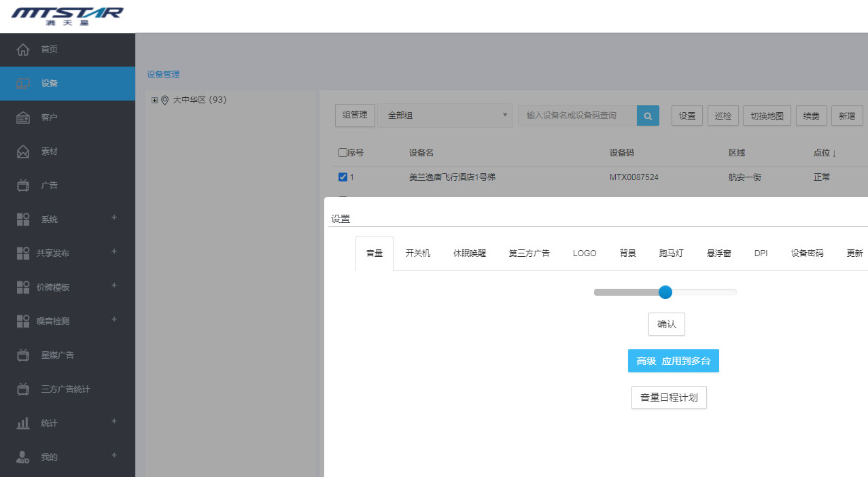Click the device search input field
The image size is (868, 477).
click(x=578, y=116)
